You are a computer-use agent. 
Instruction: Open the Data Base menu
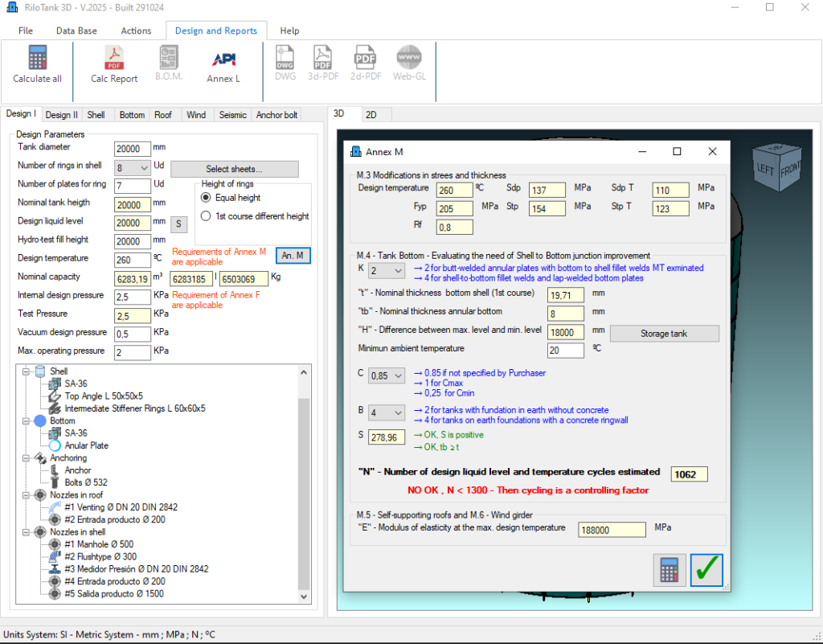point(76,31)
